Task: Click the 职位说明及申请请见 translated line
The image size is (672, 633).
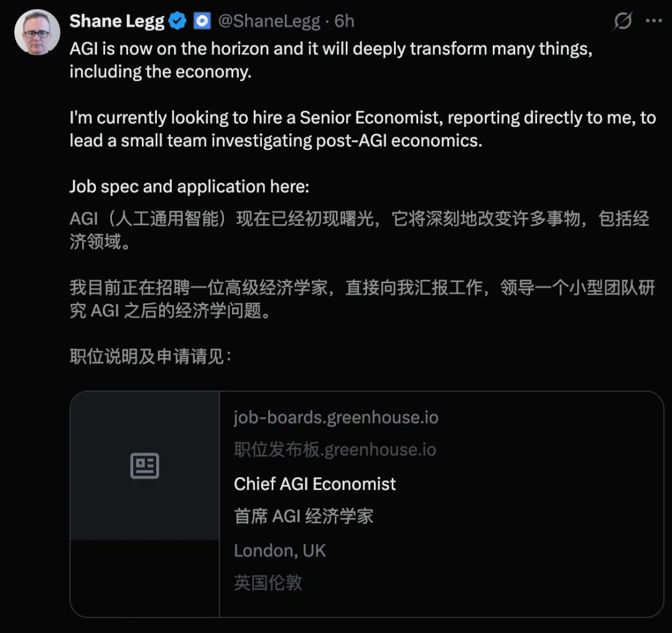Action: [150, 357]
